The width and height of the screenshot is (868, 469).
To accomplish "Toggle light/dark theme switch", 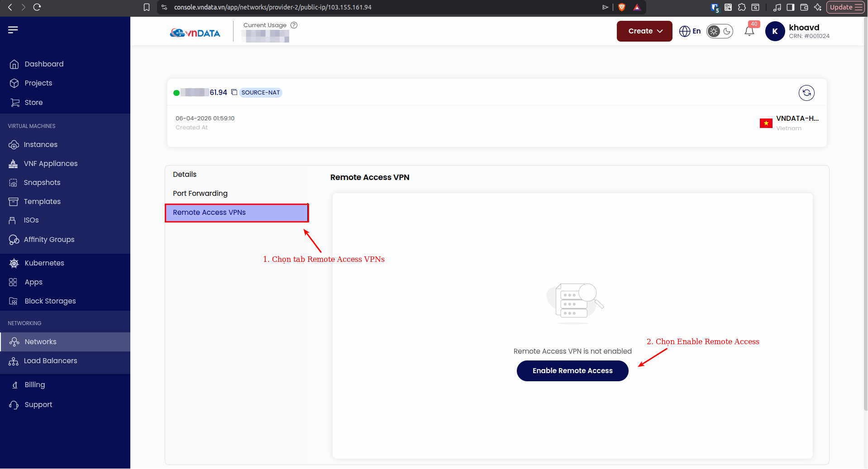I will click(720, 31).
